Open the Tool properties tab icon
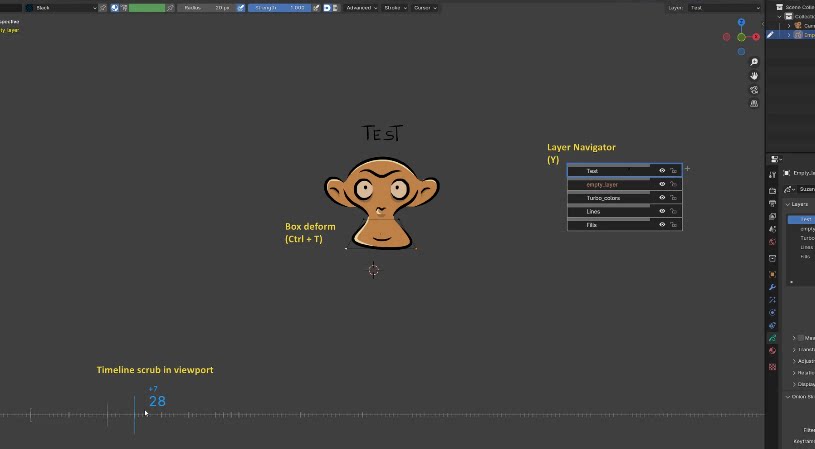The width and height of the screenshot is (815, 449). click(772, 175)
